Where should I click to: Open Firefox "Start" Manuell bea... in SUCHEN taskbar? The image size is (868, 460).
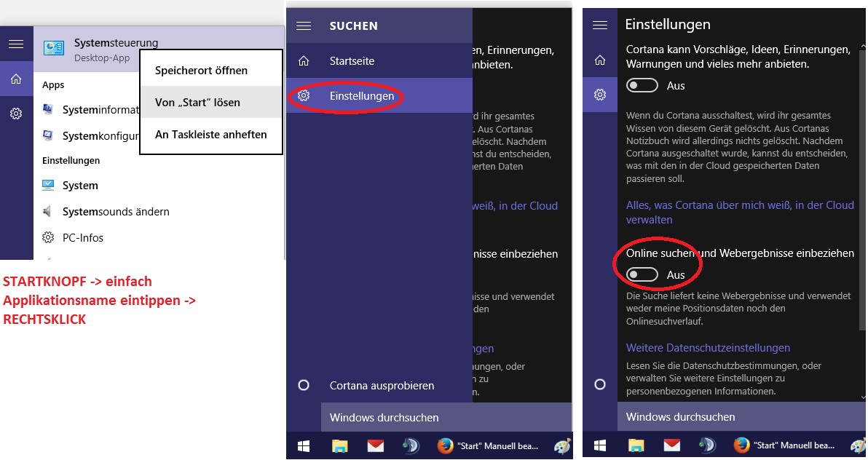point(488,445)
